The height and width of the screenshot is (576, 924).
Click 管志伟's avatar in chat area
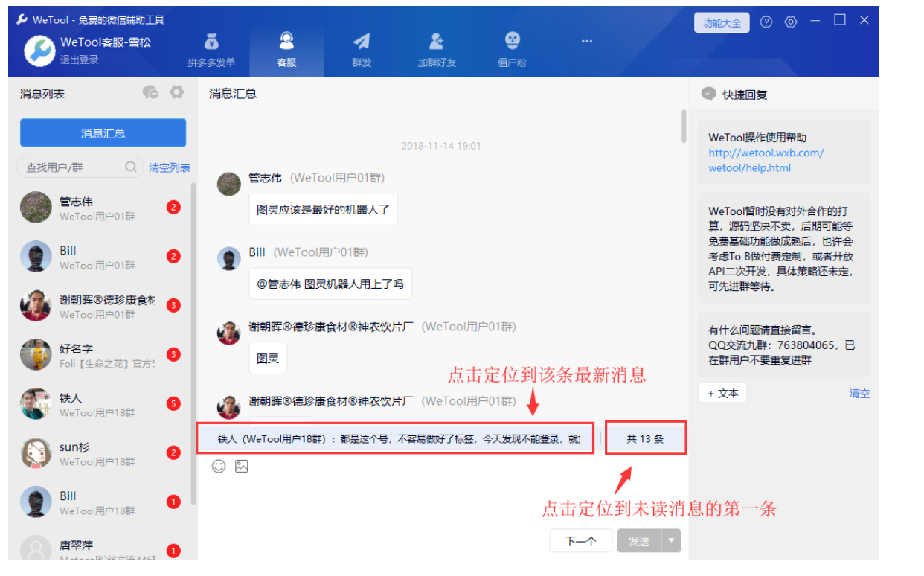pos(229,184)
